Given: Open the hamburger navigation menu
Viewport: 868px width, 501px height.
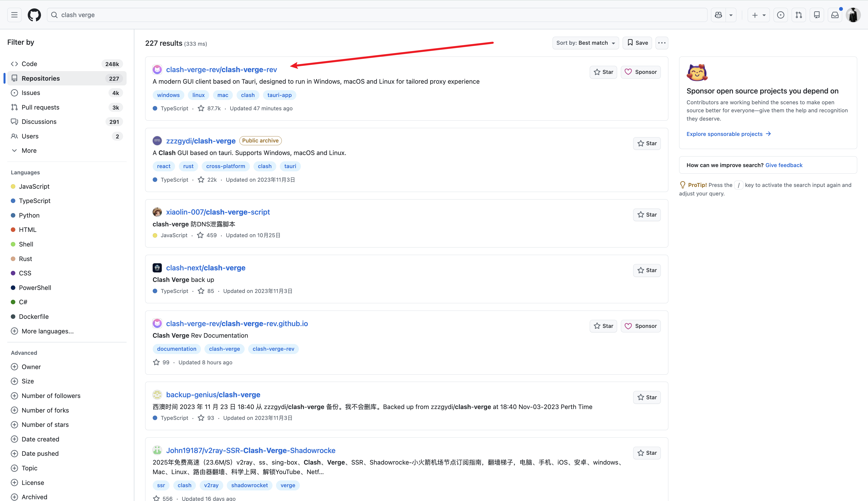Looking at the screenshot, I should click(x=14, y=15).
